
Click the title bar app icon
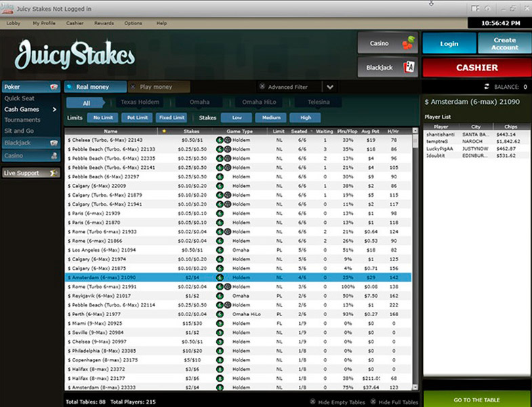coord(7,8)
